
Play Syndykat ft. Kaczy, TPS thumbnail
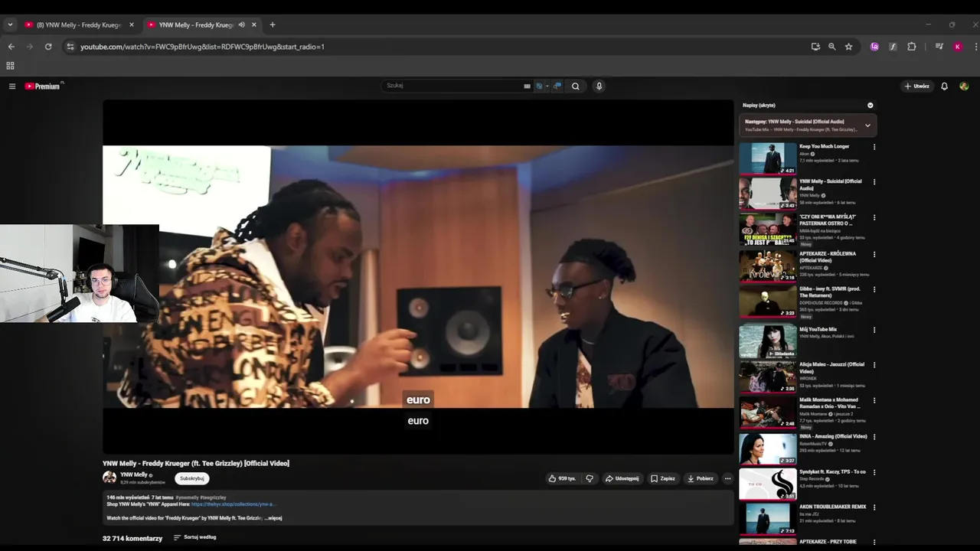[768, 484]
